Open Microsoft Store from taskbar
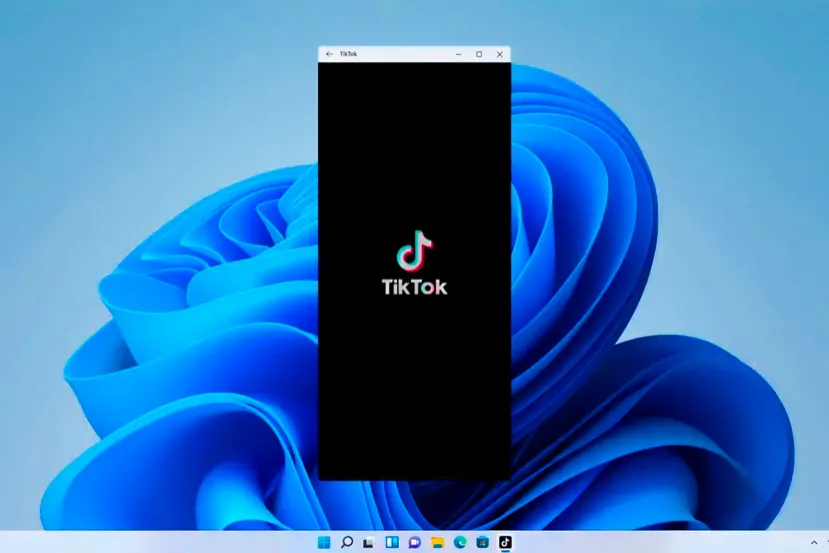Viewport: 829px width, 553px height. point(483,542)
